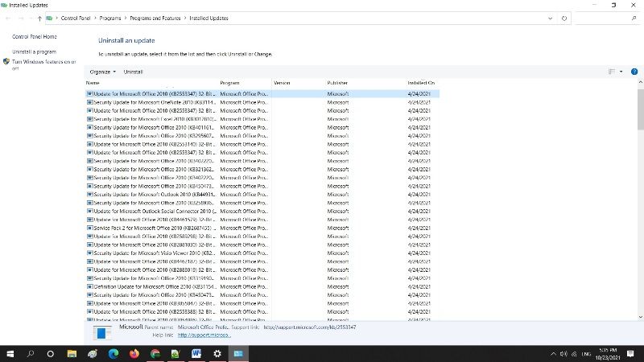
Task: Open Settings gear from the taskbar
Action: click(x=217, y=354)
